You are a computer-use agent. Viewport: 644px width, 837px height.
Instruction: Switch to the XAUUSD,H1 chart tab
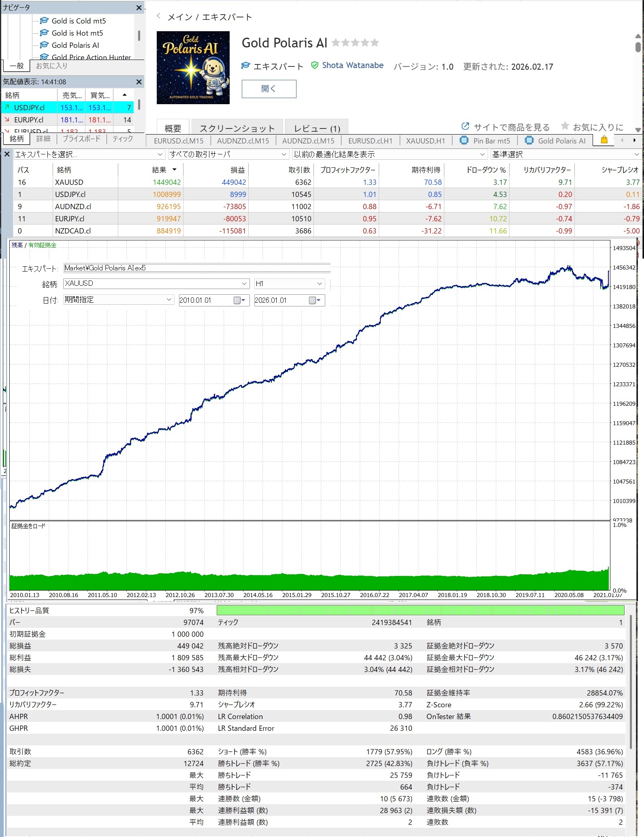coord(425,141)
